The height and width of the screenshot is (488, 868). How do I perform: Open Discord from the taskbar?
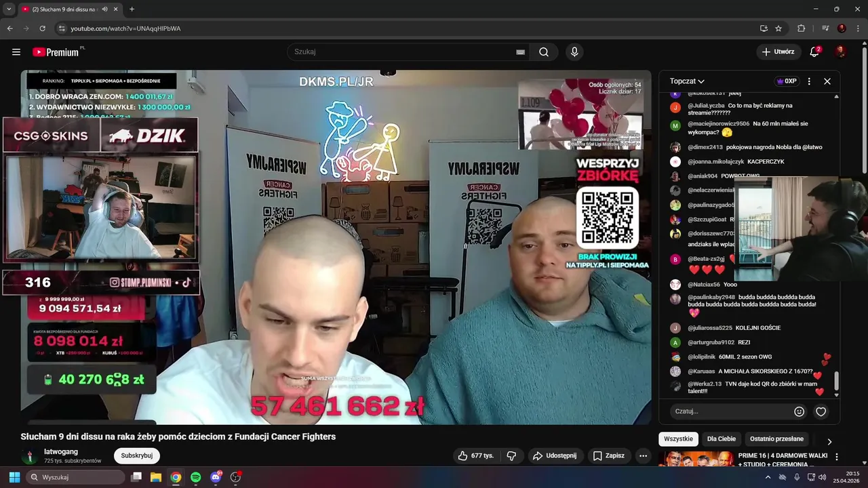216,477
